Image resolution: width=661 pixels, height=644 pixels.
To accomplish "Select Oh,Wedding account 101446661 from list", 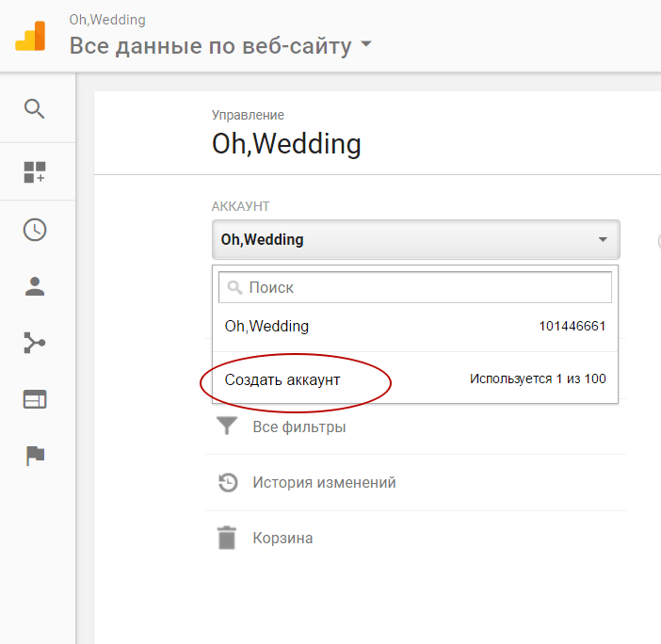I will (414, 327).
